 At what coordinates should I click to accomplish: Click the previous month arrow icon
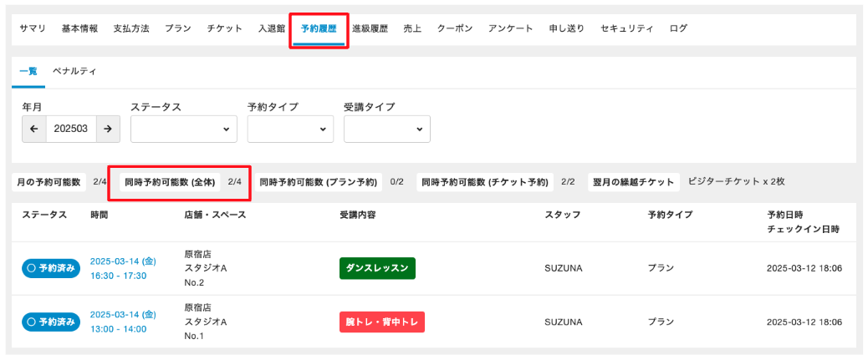[34, 129]
